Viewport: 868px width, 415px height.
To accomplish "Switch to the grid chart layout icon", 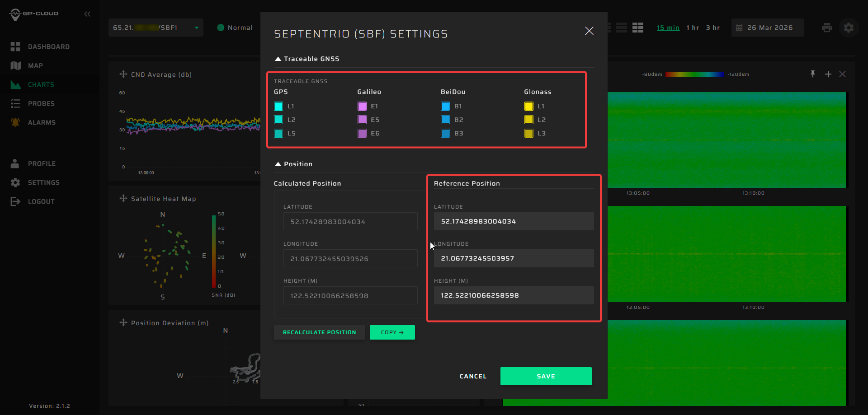I will (x=638, y=28).
